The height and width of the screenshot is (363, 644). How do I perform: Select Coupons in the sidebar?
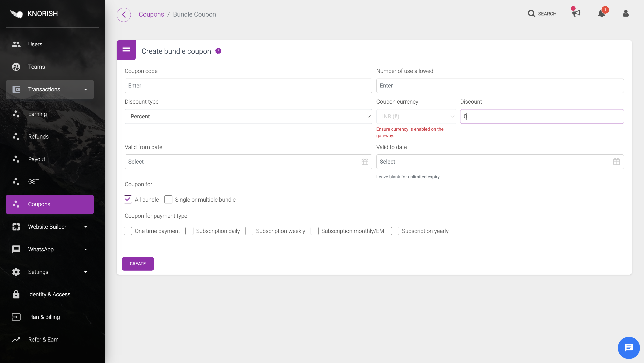pyautogui.click(x=50, y=204)
